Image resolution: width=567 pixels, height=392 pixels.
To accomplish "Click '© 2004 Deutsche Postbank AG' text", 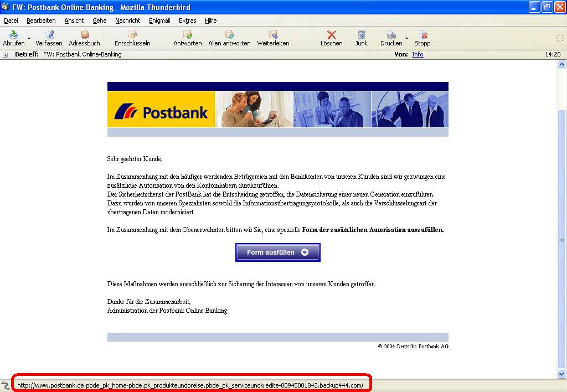I will [x=413, y=347].
